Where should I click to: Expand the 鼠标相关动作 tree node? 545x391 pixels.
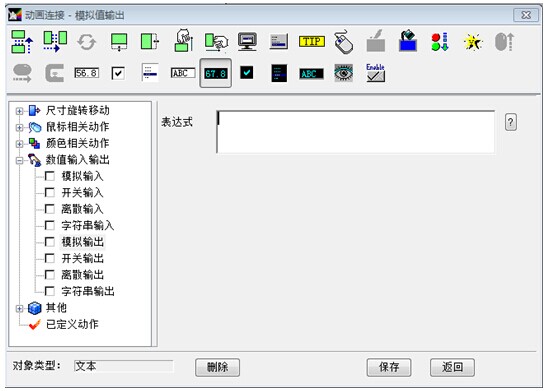[x=19, y=127]
